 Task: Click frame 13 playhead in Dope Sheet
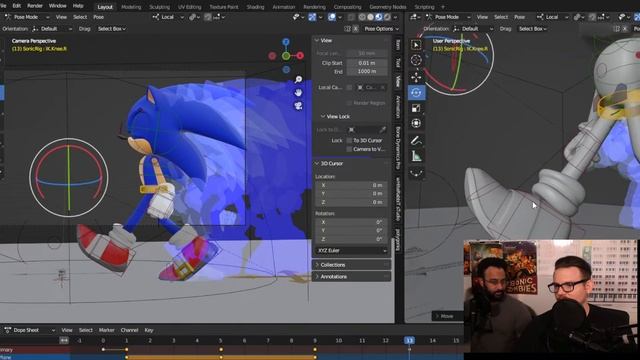tap(409, 340)
